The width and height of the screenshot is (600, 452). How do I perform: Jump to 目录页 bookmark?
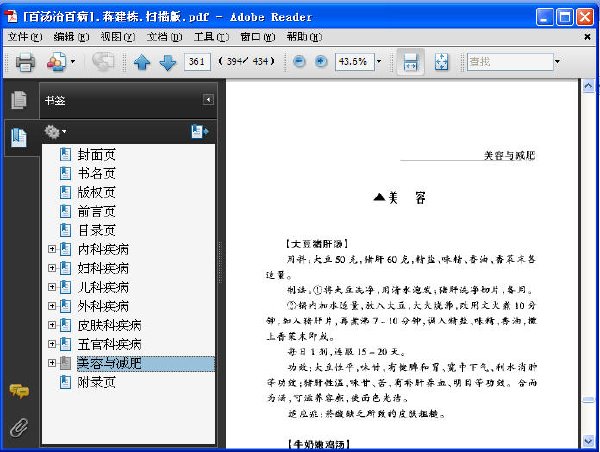point(96,230)
